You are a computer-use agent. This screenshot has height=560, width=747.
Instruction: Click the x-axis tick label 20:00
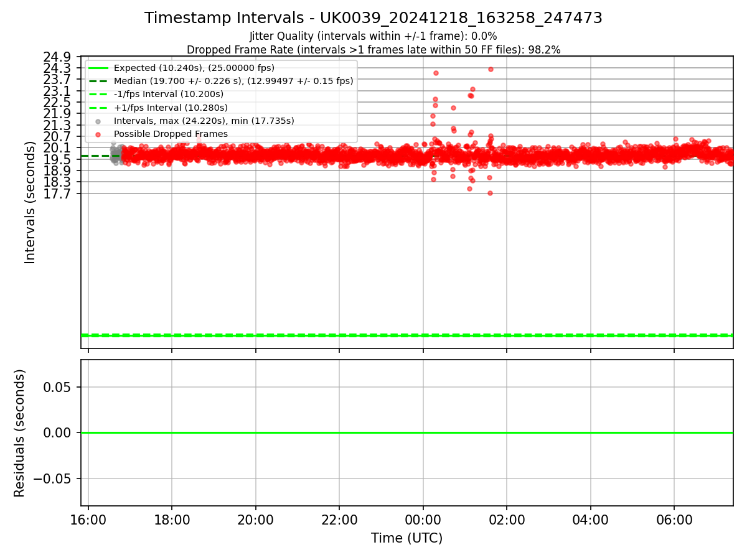[x=256, y=519]
